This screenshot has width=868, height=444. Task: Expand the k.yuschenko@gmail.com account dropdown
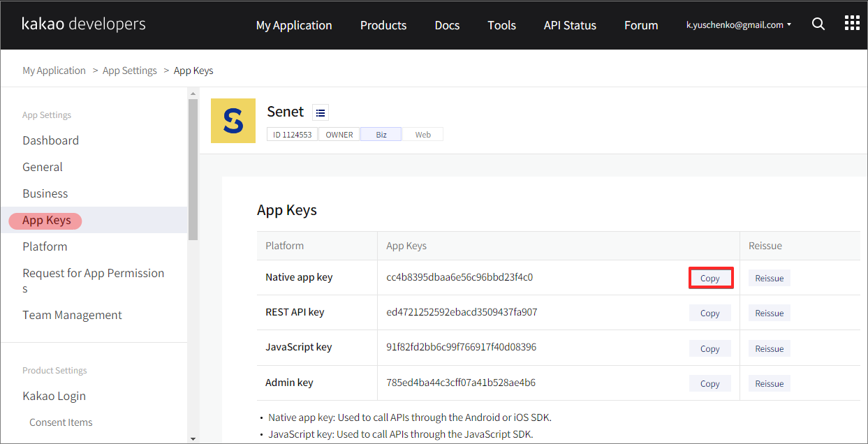pyautogui.click(x=739, y=25)
